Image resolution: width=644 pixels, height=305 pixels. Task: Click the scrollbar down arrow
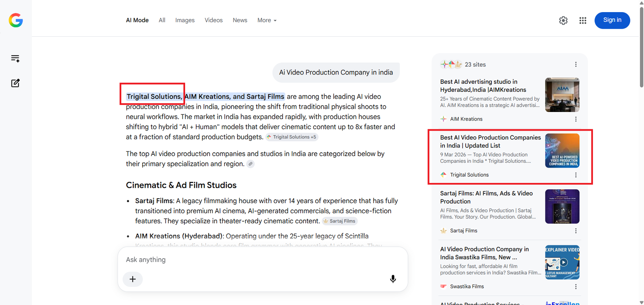click(x=642, y=302)
